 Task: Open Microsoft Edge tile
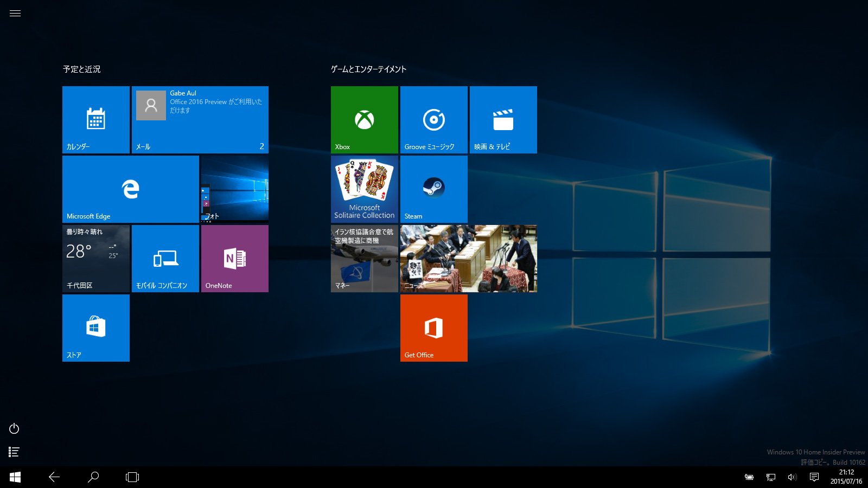(x=130, y=189)
